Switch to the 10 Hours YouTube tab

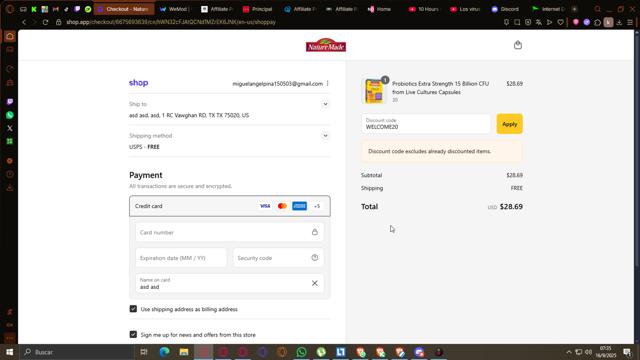[x=424, y=9]
